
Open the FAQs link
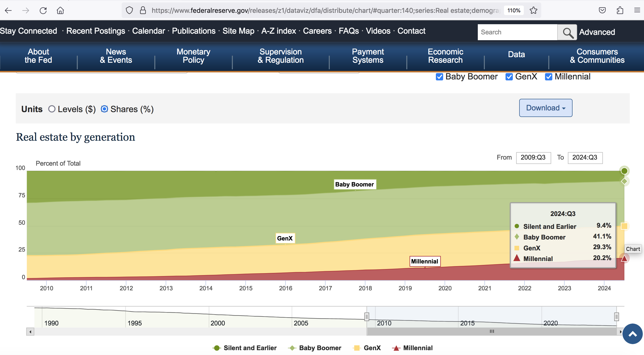348,31
